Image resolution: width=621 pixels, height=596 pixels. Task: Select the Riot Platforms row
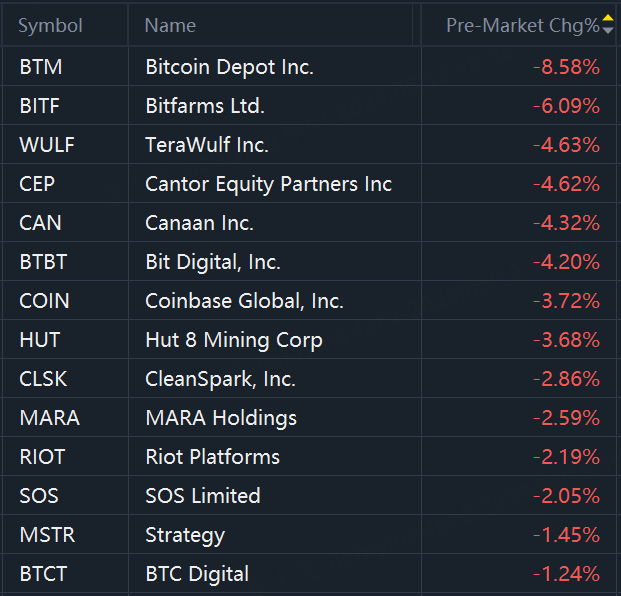[212, 457]
